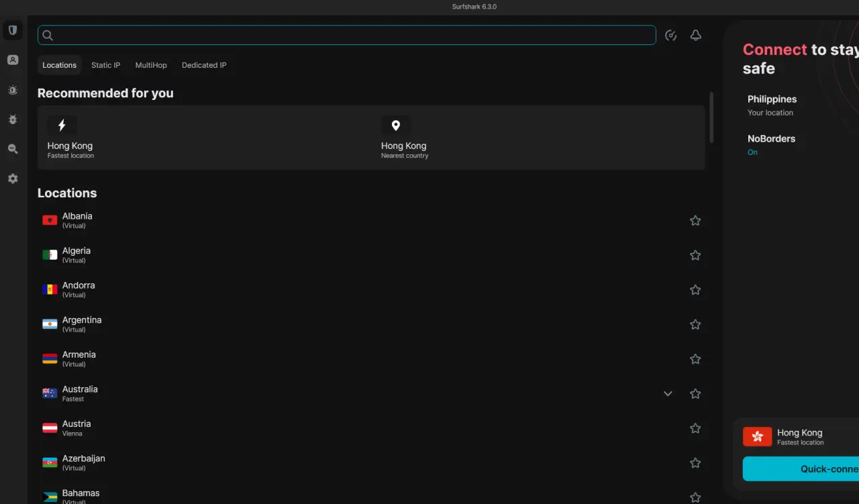The image size is (859, 504).
Task: Click the lightning bolt Fastest location icon
Action: click(62, 125)
